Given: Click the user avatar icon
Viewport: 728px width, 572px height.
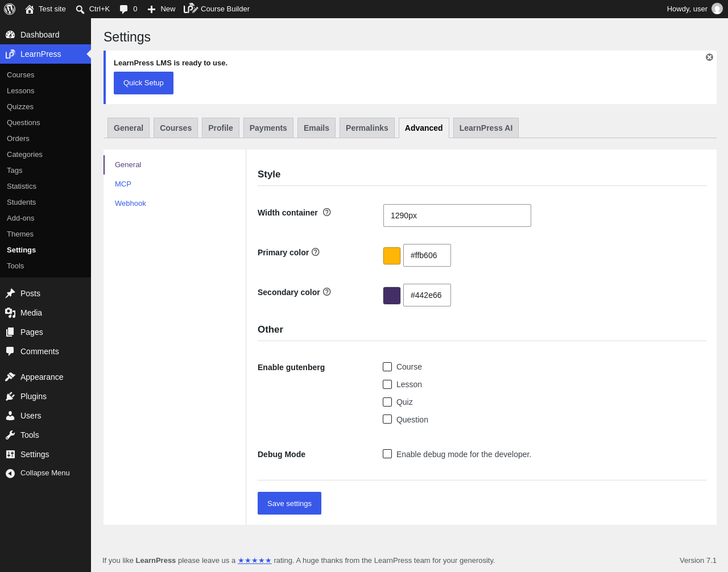Looking at the screenshot, I should click(717, 9).
